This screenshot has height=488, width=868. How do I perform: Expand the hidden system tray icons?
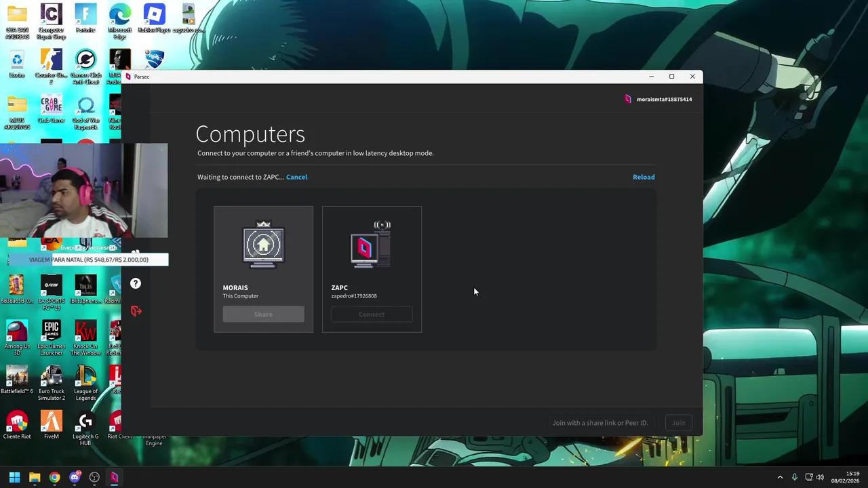coord(780,477)
